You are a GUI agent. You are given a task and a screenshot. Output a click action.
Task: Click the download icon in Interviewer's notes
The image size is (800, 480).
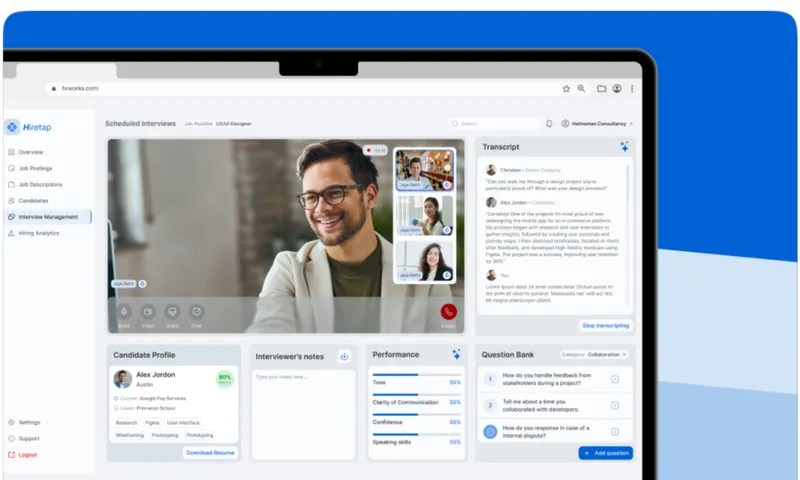344,357
